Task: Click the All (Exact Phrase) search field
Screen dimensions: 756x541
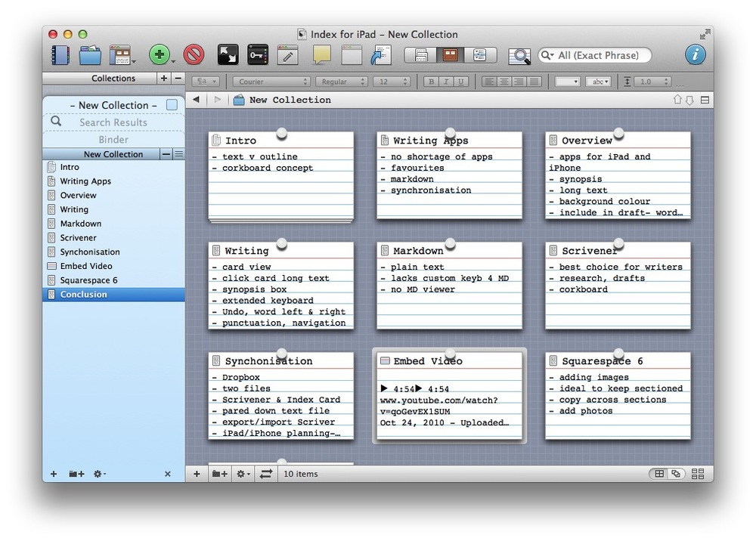Action: click(594, 55)
